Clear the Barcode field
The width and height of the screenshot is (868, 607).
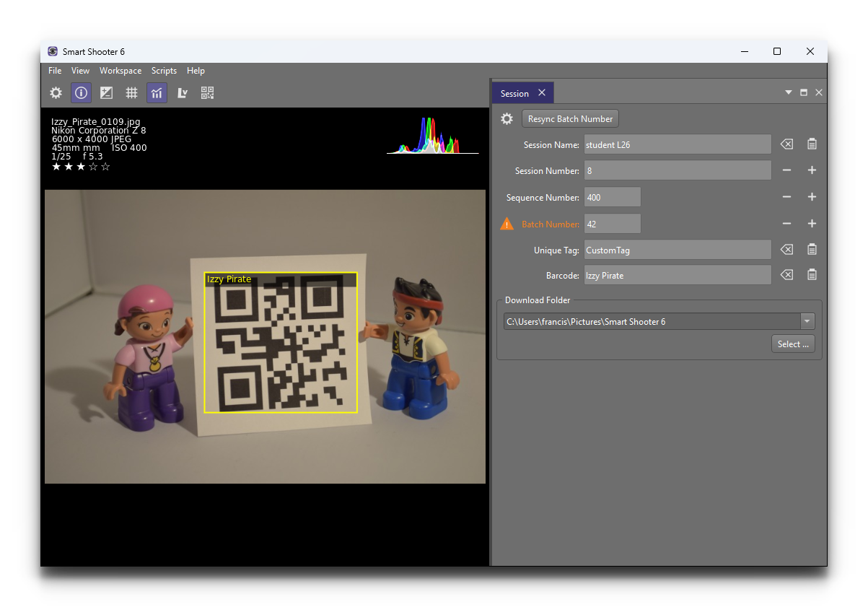coord(786,275)
